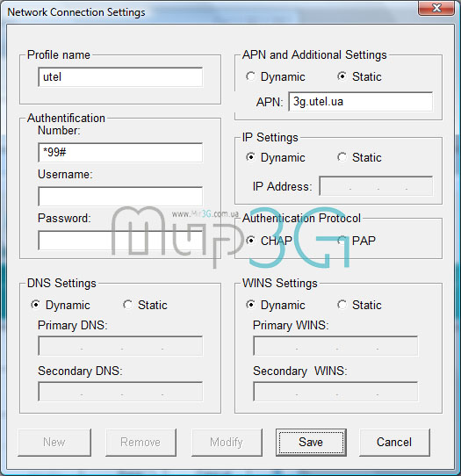Click the Password: label
461x476 pixels.
[x=64, y=218]
